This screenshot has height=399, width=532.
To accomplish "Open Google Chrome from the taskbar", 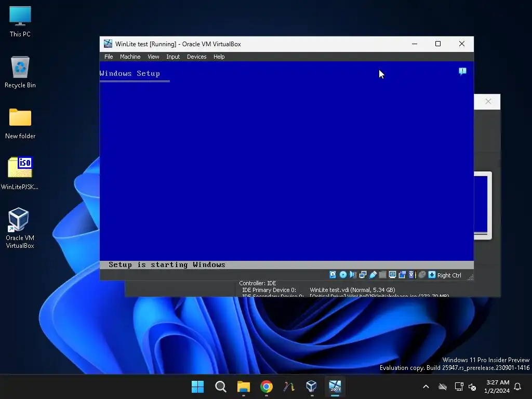I will click(x=267, y=387).
